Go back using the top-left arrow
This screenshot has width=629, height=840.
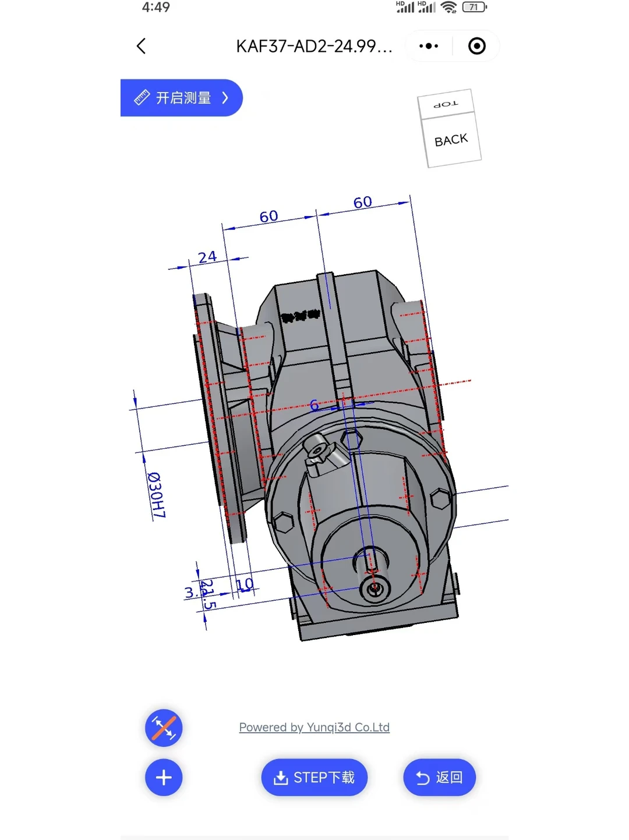(141, 46)
